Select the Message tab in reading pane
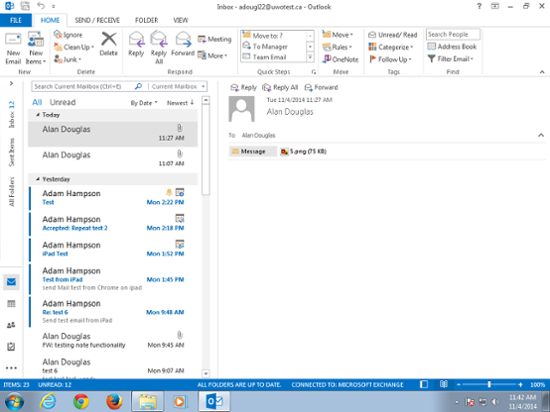550x412 pixels. (253, 151)
